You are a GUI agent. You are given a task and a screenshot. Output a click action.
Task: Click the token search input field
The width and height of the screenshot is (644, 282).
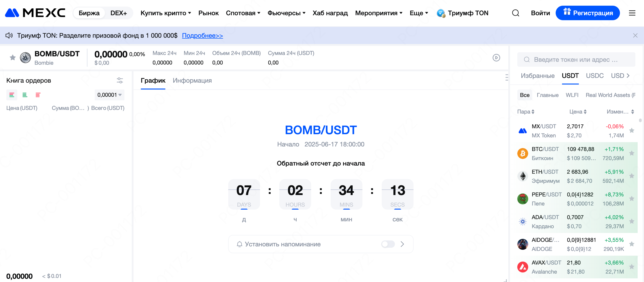(576, 59)
